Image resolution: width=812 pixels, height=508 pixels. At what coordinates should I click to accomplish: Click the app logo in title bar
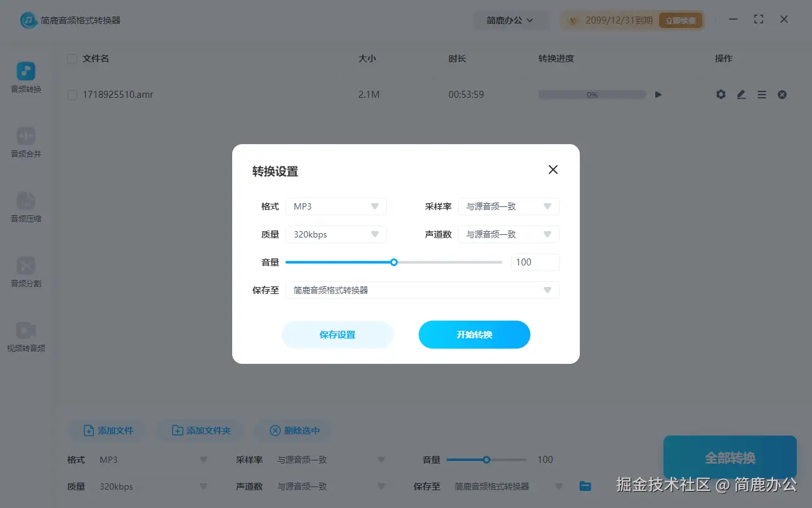(x=29, y=20)
